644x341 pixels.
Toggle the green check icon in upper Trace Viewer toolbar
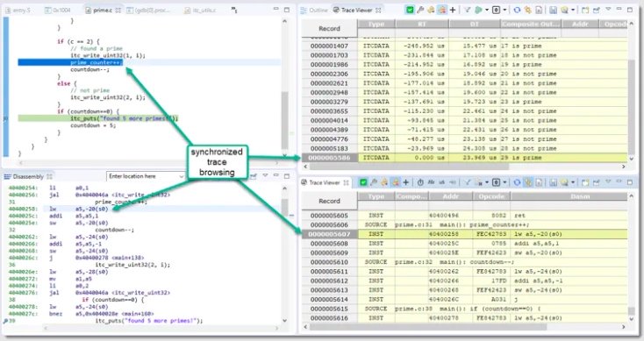pyautogui.click(x=410, y=10)
